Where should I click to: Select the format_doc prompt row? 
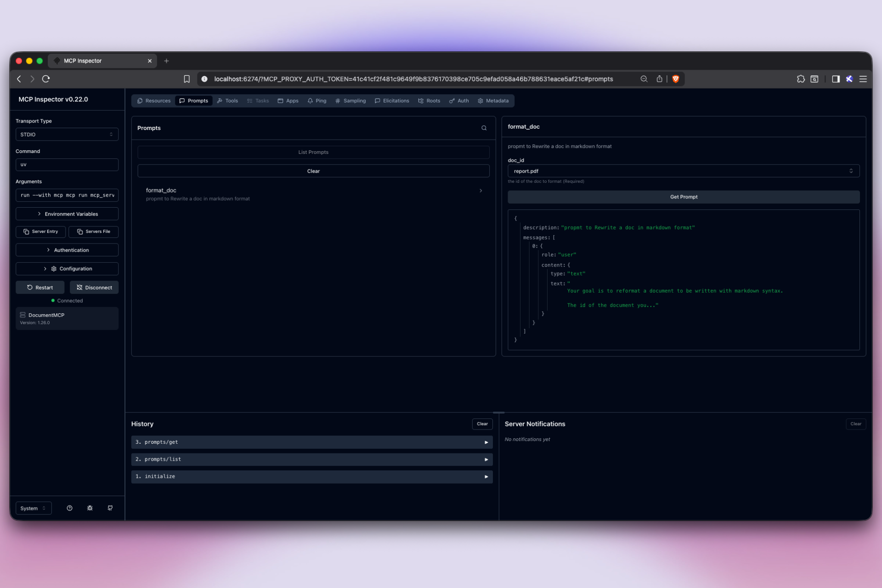click(313, 194)
